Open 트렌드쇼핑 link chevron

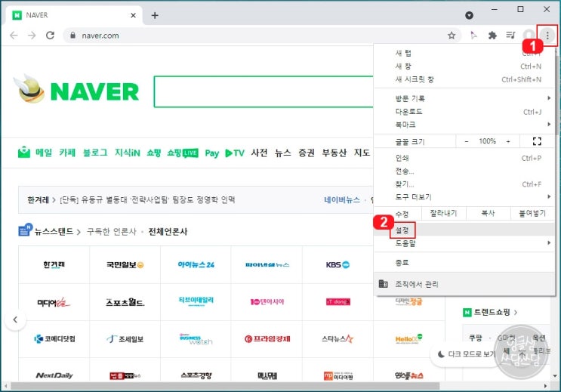[515, 313]
